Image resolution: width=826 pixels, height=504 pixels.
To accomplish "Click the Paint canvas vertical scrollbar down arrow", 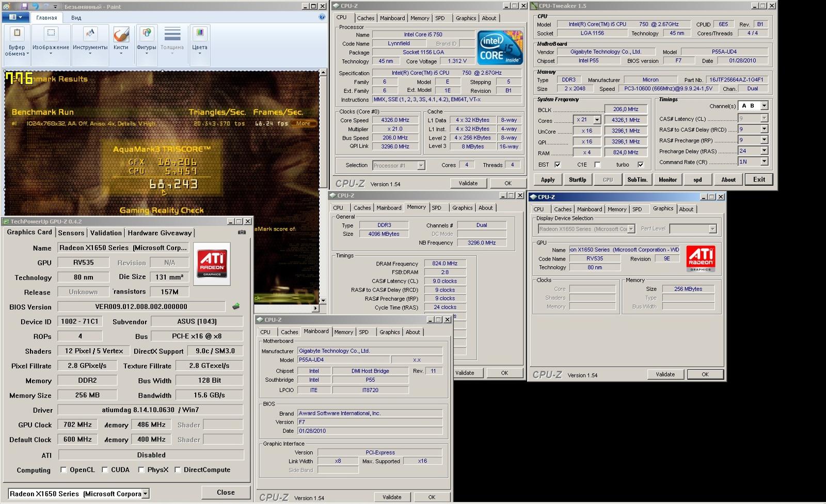I will pos(323,300).
